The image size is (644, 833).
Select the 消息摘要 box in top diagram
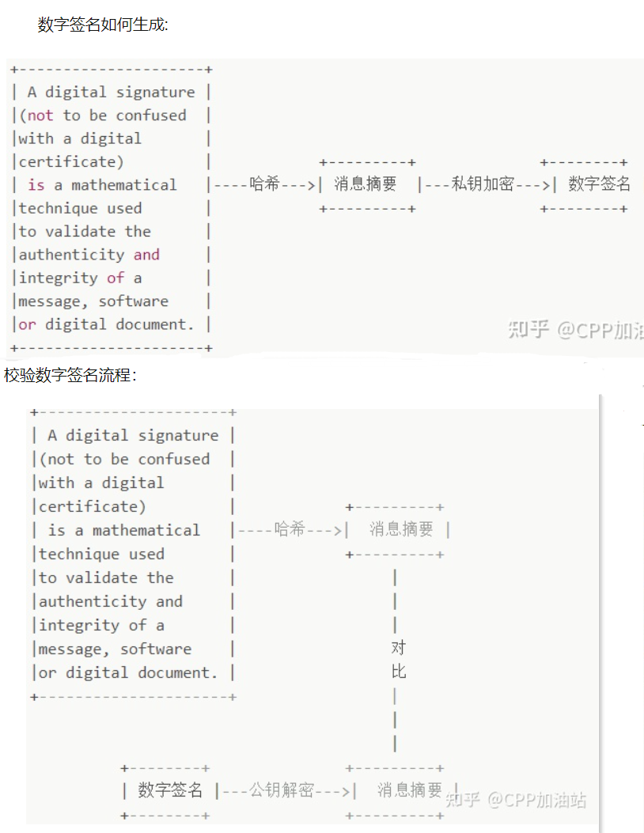tap(366, 184)
